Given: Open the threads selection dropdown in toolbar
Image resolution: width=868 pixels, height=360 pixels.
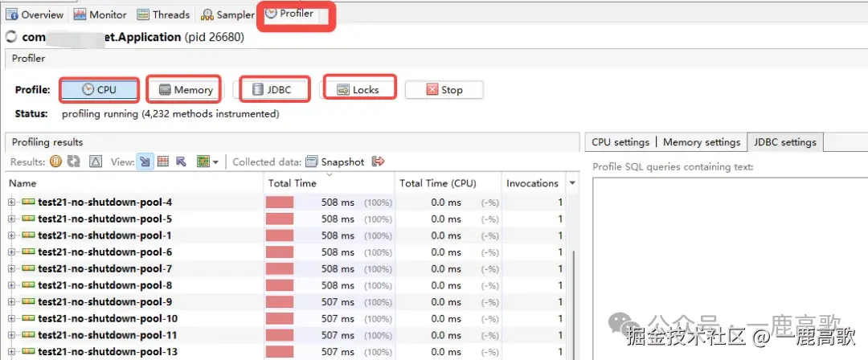Looking at the screenshot, I should (x=208, y=162).
